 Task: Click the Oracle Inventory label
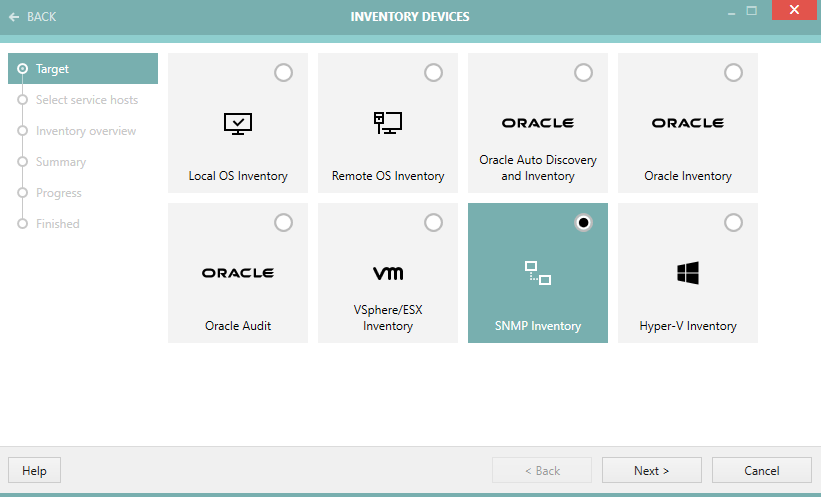688,176
